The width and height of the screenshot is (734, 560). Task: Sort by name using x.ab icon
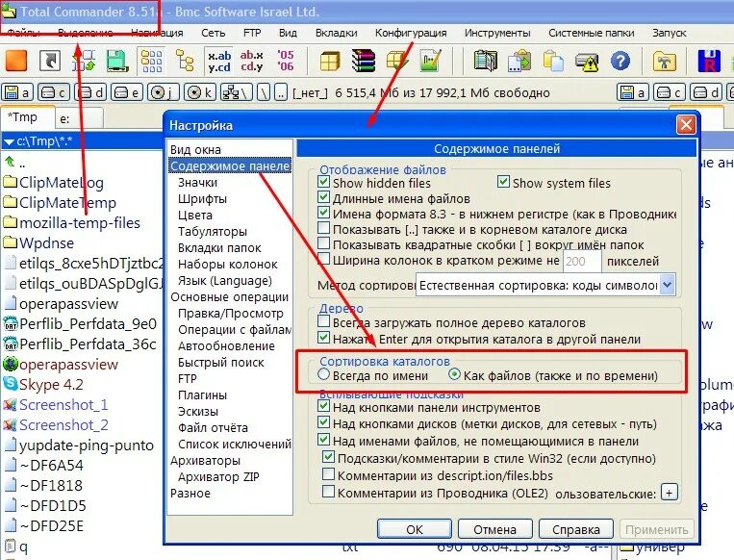pyautogui.click(x=219, y=61)
